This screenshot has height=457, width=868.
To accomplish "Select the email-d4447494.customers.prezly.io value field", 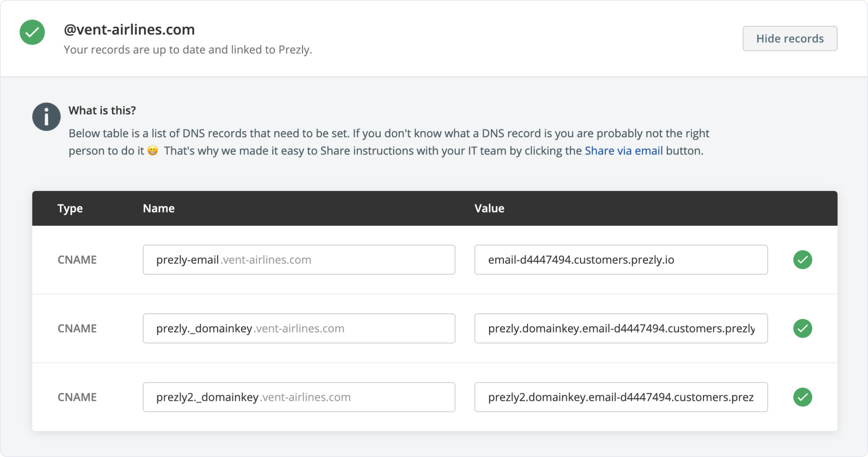I will pyautogui.click(x=621, y=260).
